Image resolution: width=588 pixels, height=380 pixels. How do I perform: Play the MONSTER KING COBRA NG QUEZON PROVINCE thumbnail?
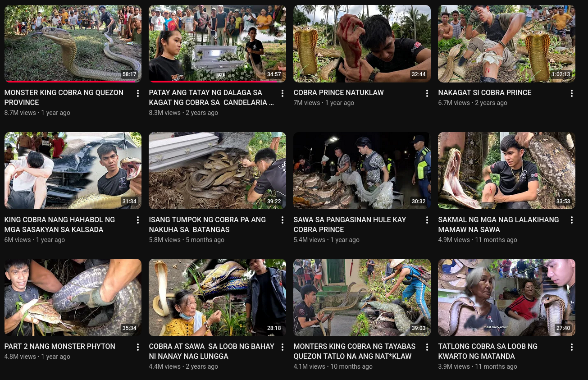tap(73, 44)
